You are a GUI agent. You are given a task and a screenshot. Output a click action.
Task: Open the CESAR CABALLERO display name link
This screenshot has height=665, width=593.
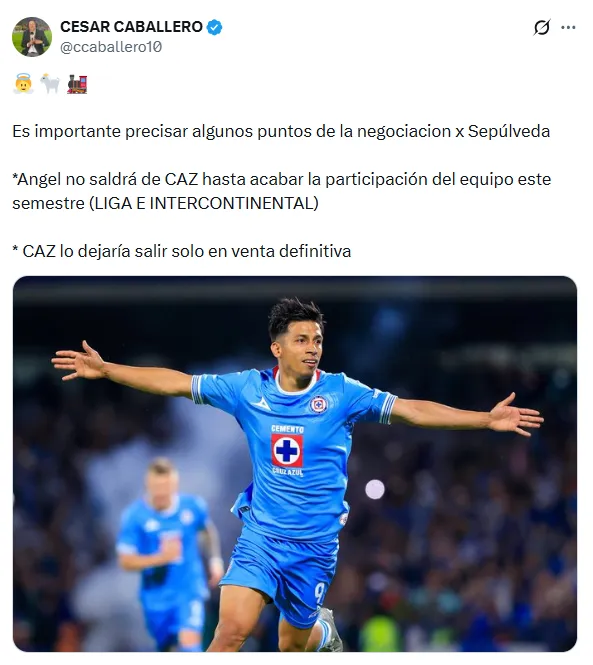pyautogui.click(x=131, y=27)
